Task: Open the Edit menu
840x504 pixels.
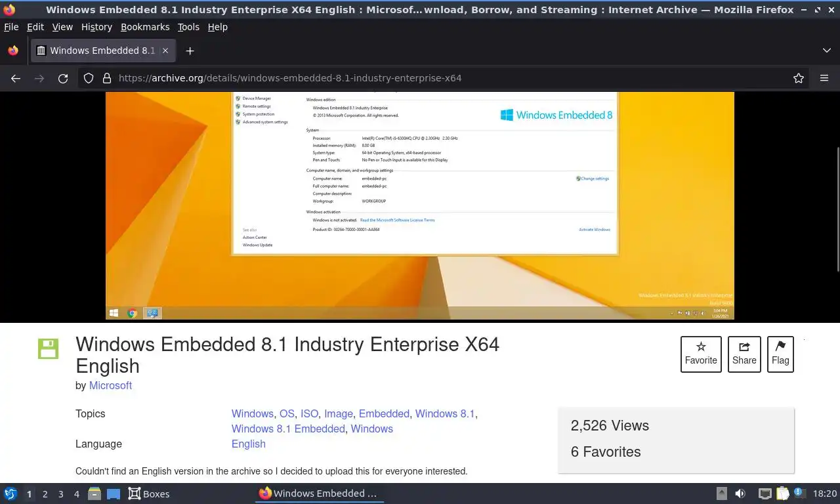Action: [x=35, y=27]
